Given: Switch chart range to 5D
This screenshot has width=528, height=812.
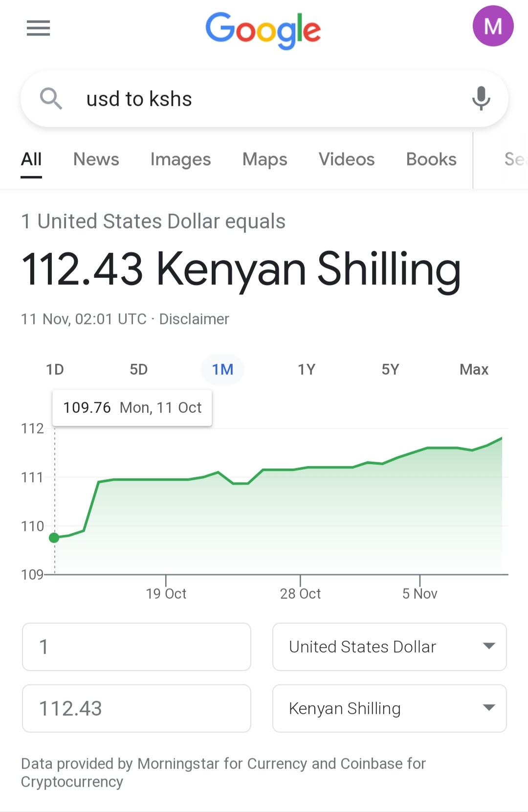Looking at the screenshot, I should [138, 369].
